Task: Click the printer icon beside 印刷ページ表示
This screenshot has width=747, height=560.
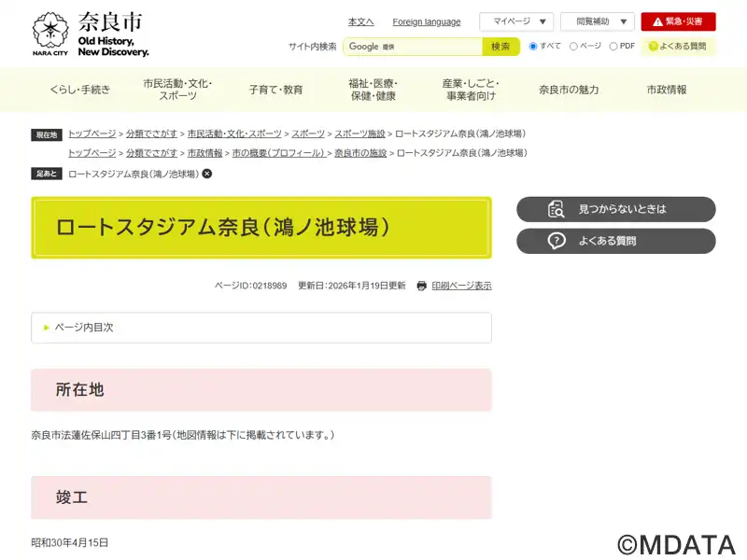Action: click(x=422, y=286)
